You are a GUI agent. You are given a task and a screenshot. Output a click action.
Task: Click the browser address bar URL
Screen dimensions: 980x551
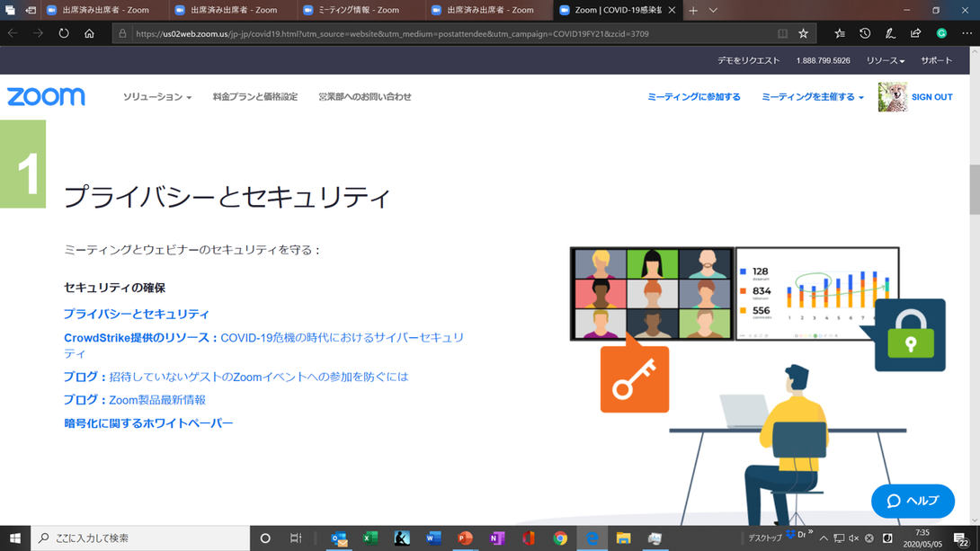(x=392, y=34)
